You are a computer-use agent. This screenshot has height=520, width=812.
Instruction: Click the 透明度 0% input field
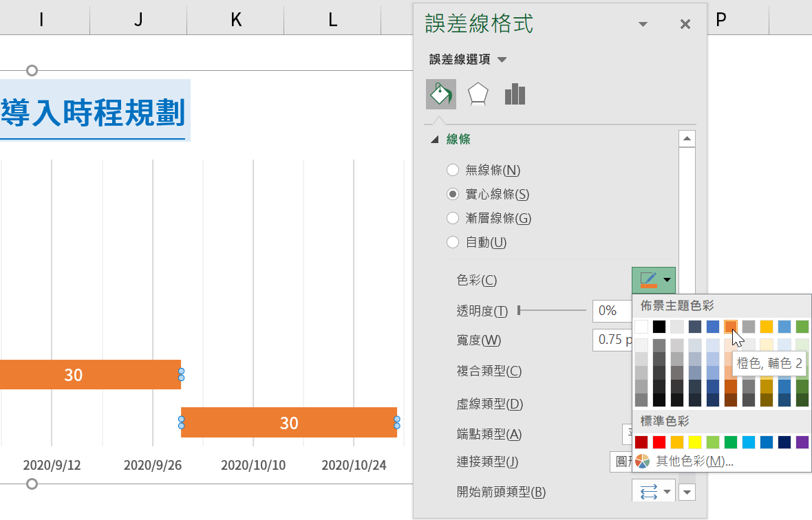pyautogui.click(x=612, y=310)
